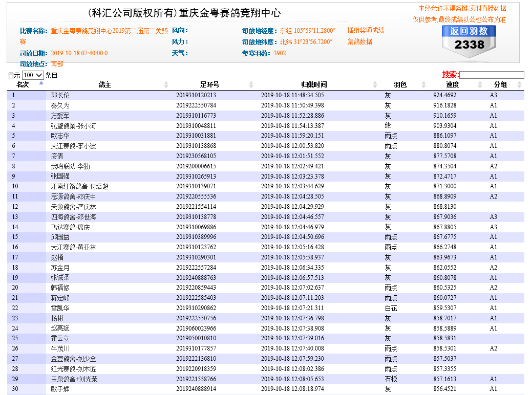This screenshot has width=532, height=395.
Task: Select the 参赛羽数 value 3902
Action: (x=280, y=53)
